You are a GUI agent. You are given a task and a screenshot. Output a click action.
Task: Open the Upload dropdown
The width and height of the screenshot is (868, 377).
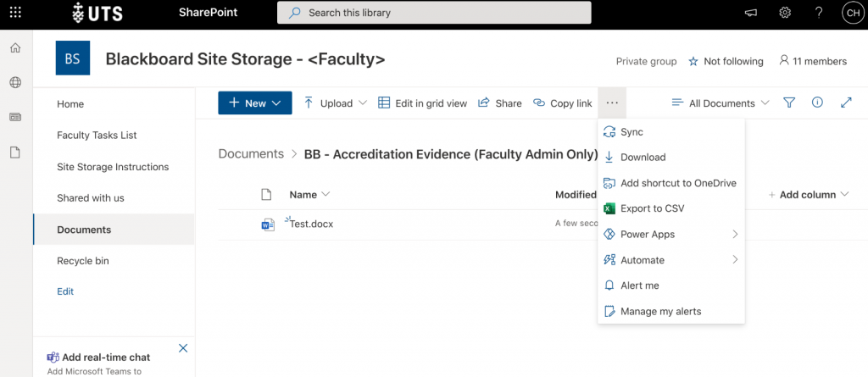pos(336,103)
